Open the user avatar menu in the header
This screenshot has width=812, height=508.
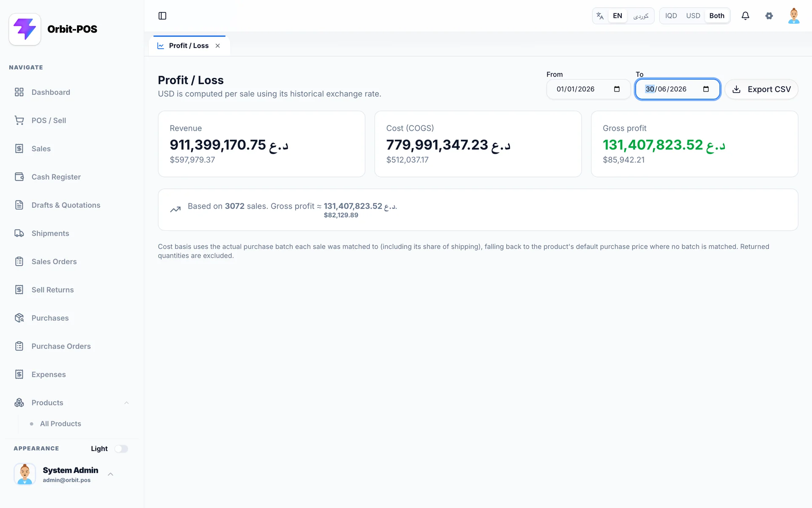point(794,16)
